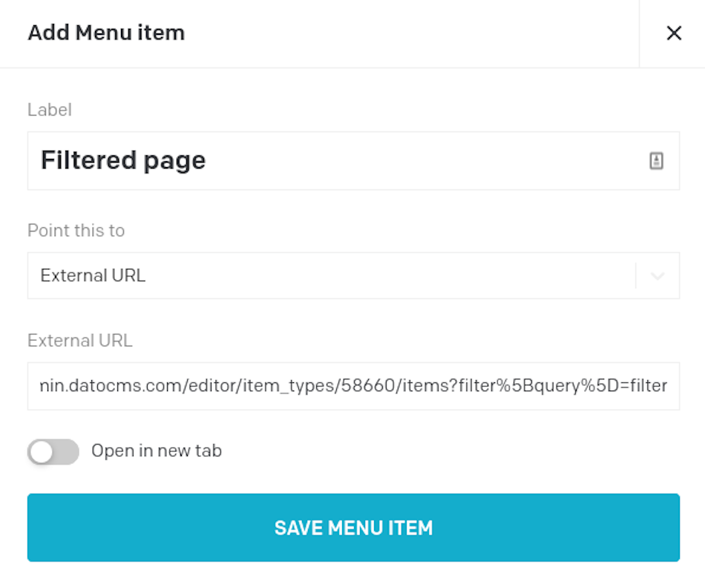Enable opening the link in a new tab

53,451
